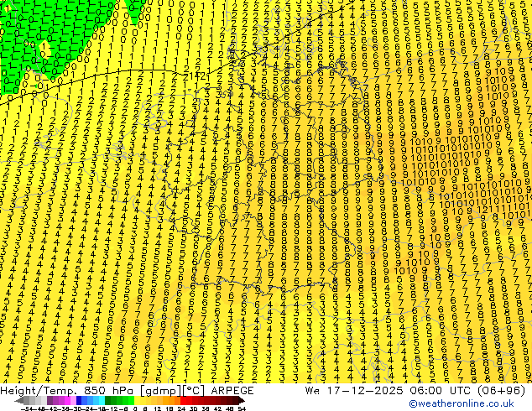The height and width of the screenshot is (411, 532).
Task: Click the ARPEGE model name label
Action: [x=232, y=391]
